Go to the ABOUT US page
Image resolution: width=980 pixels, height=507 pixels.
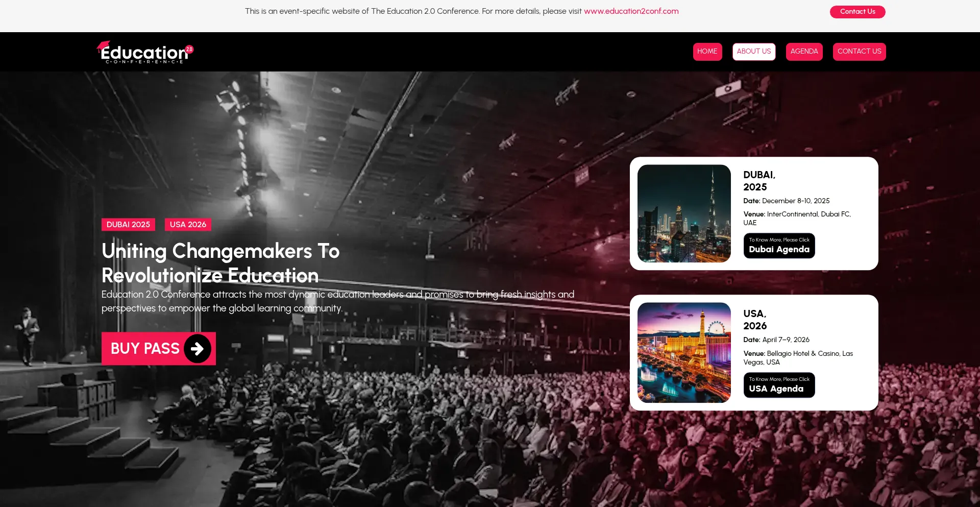click(754, 52)
